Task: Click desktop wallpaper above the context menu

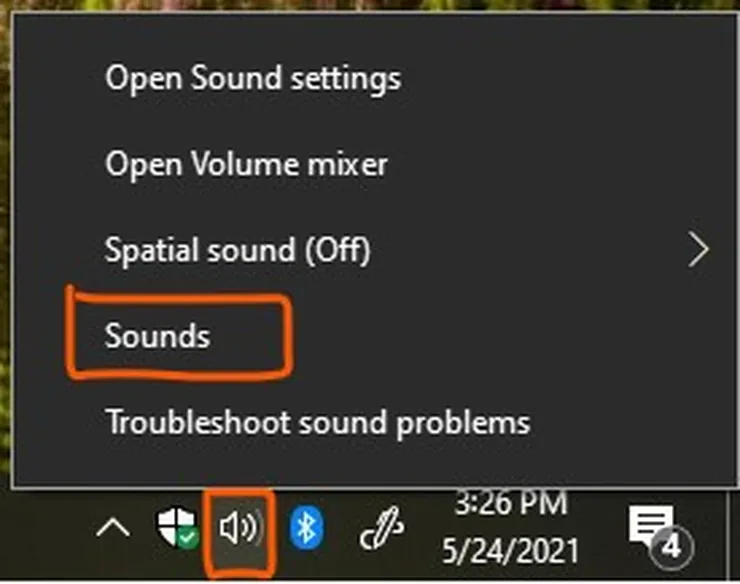Action: coord(370,5)
